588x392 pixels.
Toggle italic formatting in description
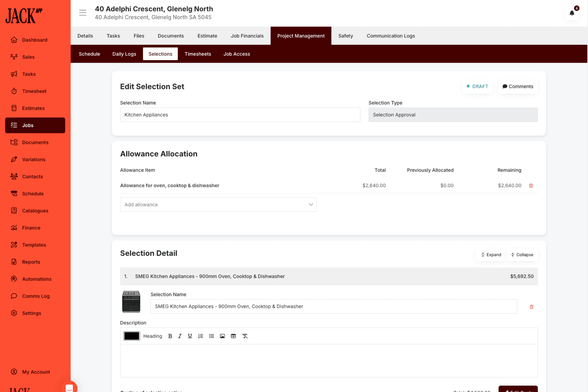180,336
